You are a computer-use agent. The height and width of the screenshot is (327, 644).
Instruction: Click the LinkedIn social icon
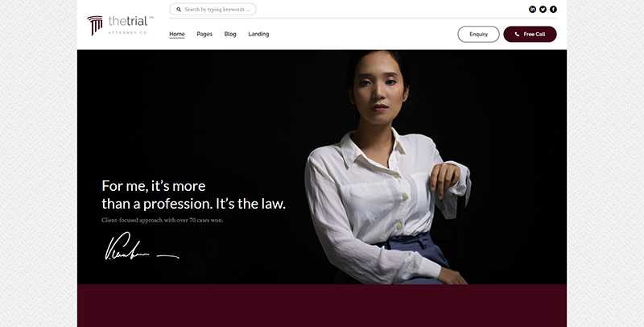click(x=532, y=10)
